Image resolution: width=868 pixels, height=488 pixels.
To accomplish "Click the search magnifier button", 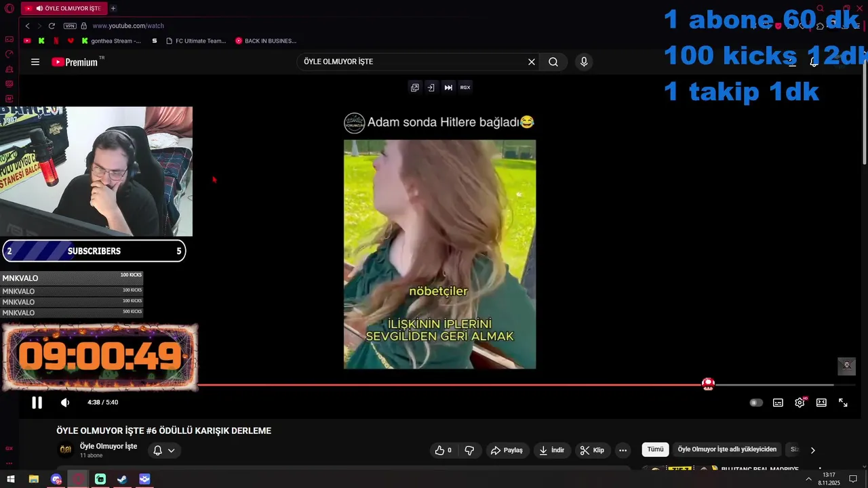I will coord(553,62).
